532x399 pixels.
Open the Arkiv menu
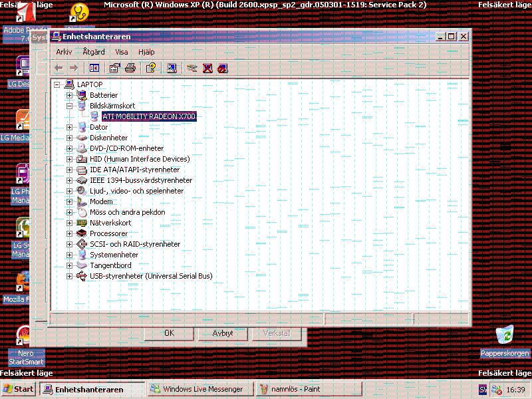[64, 52]
